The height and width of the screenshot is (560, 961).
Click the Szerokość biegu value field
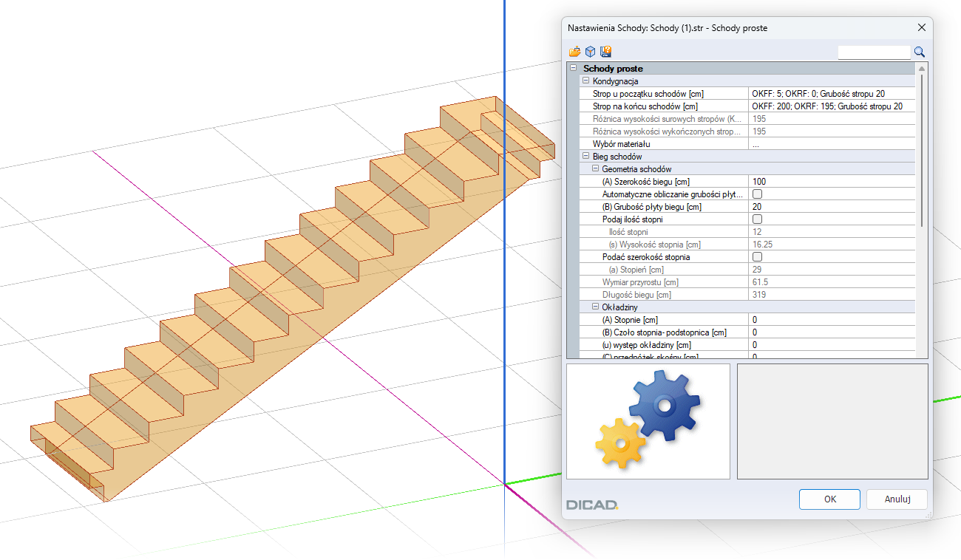tap(832, 182)
